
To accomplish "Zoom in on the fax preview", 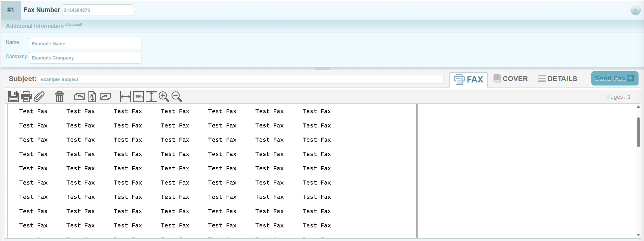I will tap(164, 97).
